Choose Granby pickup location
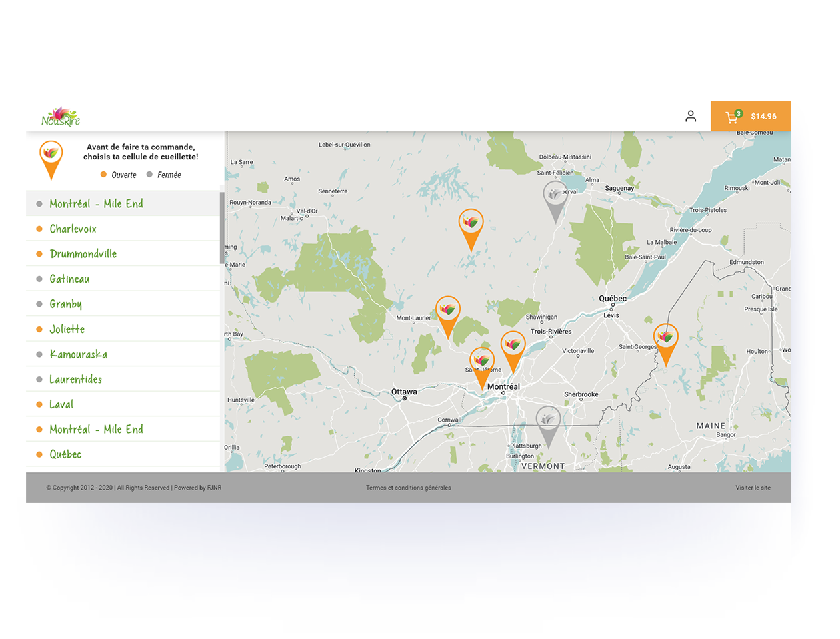 tap(123, 303)
